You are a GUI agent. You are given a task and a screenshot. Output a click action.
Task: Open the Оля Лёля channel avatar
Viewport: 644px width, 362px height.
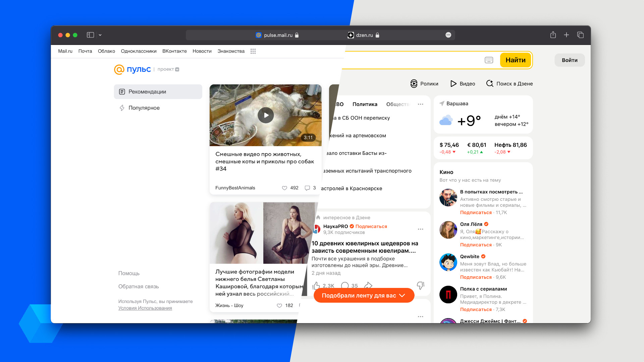(x=448, y=230)
